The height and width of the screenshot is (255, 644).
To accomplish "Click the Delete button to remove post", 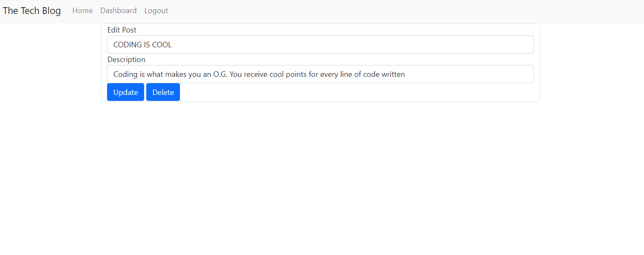I will click(x=163, y=92).
